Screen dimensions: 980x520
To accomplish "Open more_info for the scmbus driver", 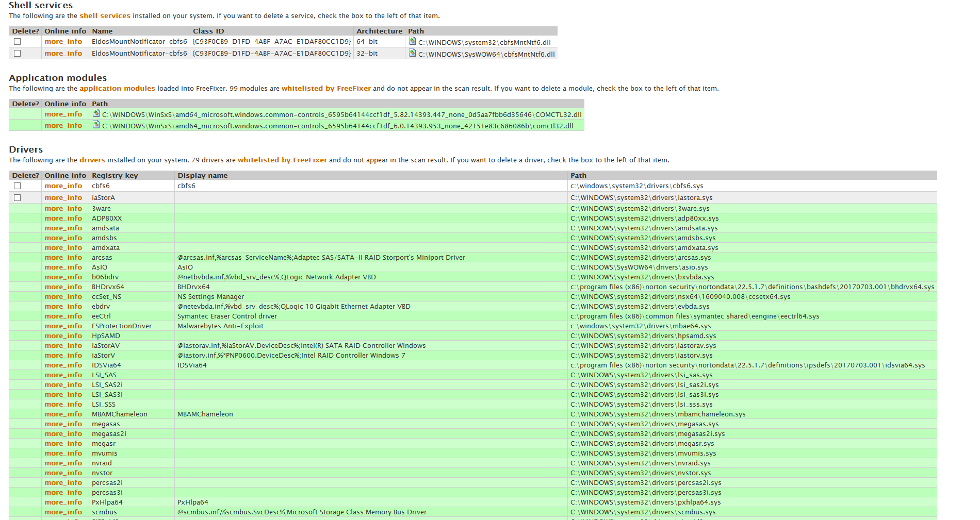I will point(63,512).
